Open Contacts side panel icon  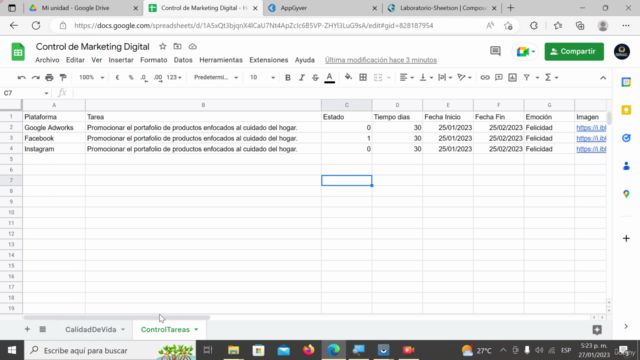click(626, 166)
